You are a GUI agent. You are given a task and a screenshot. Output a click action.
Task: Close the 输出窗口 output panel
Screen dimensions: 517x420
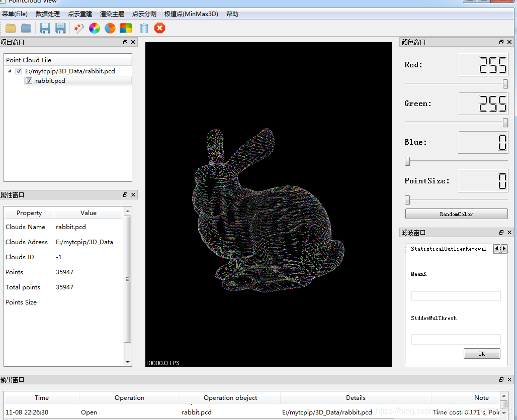(509, 379)
